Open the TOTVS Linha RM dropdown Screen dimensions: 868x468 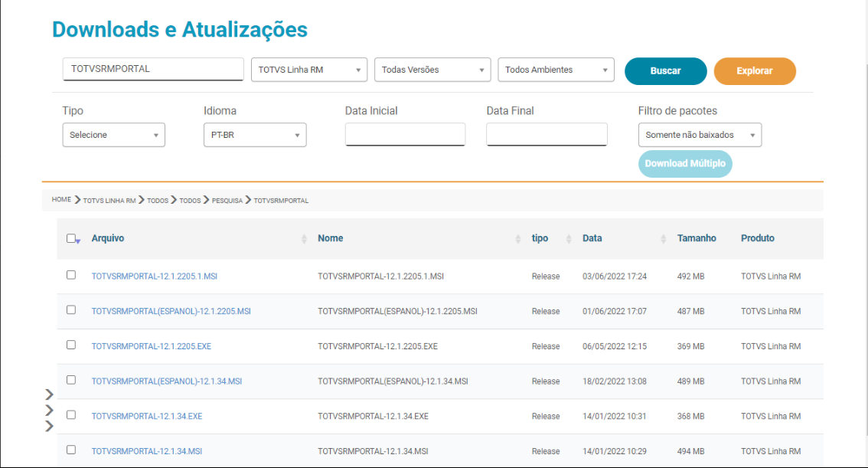coord(309,70)
